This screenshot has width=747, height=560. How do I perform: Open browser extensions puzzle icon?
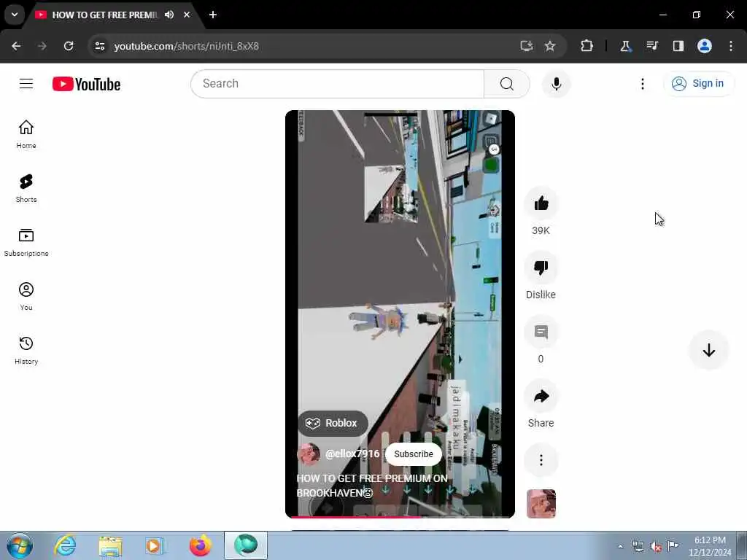click(587, 46)
